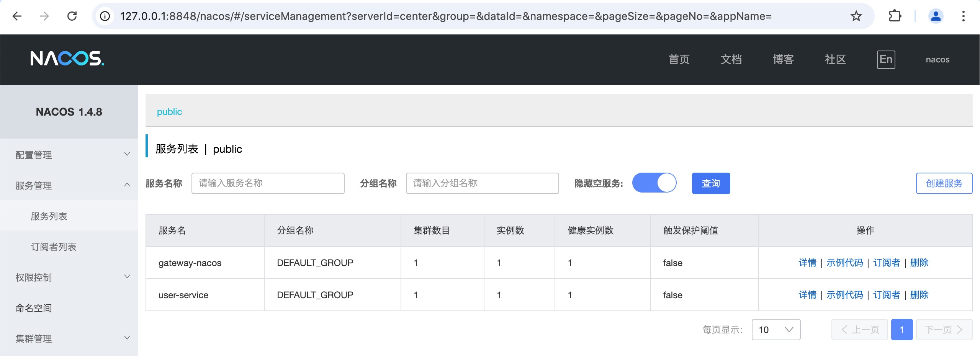Select page 1 in pagination
The image size is (980, 356).
902,330
